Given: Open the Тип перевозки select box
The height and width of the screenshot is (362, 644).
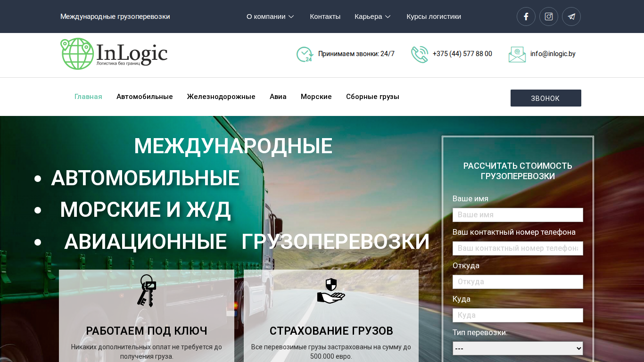Looking at the screenshot, I should [518, 348].
